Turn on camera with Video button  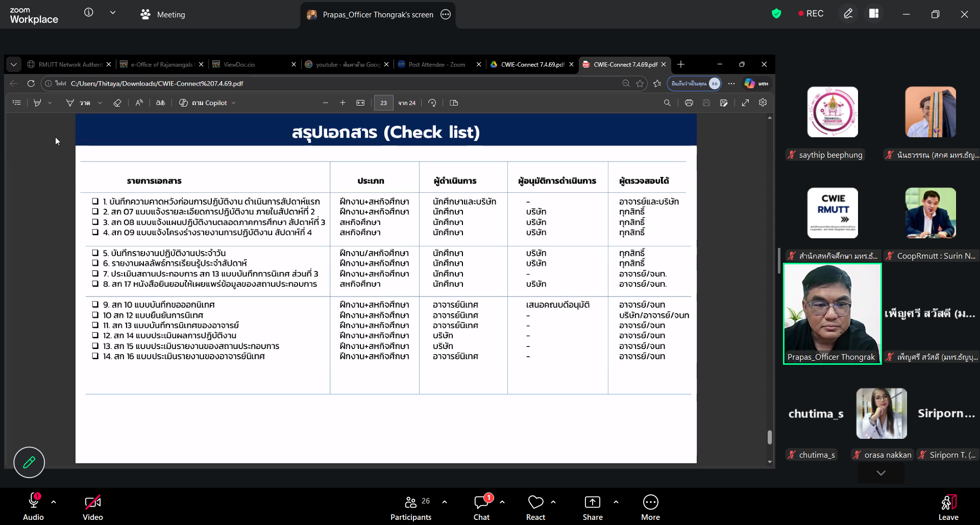[93, 507]
